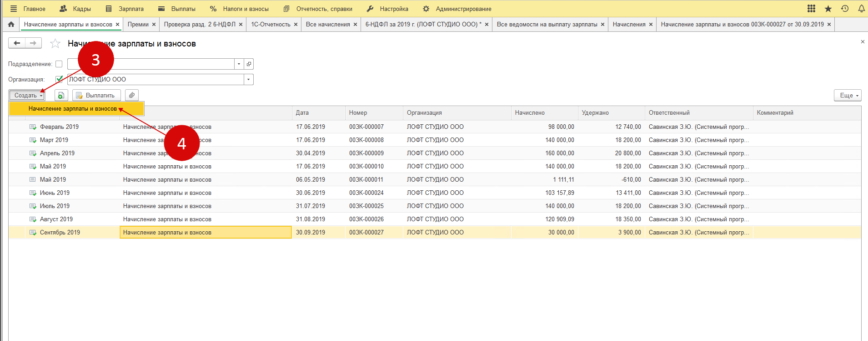Open the Настройка section
Viewport: 868px width, 341px height.
click(387, 9)
